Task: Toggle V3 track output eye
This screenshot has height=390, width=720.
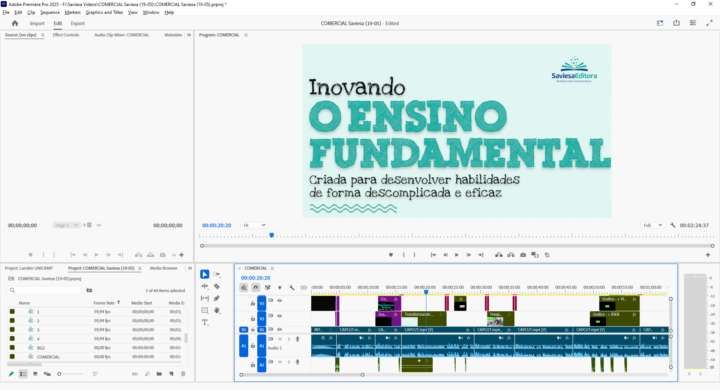Action: pyautogui.click(x=280, y=300)
